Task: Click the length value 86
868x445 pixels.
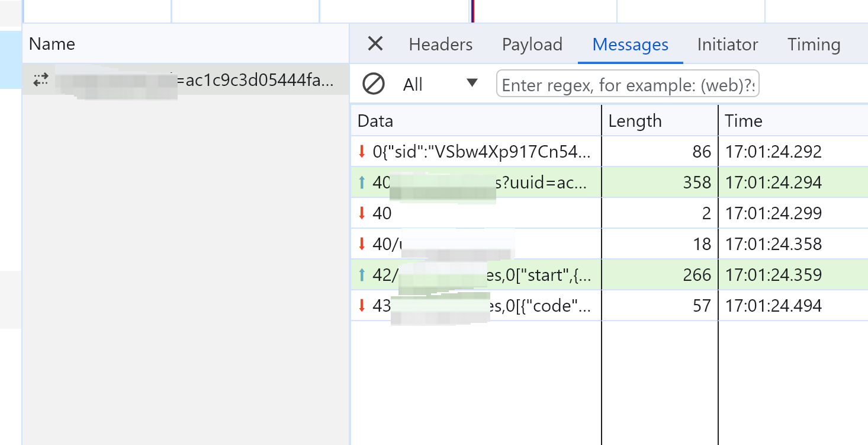Action: (701, 152)
